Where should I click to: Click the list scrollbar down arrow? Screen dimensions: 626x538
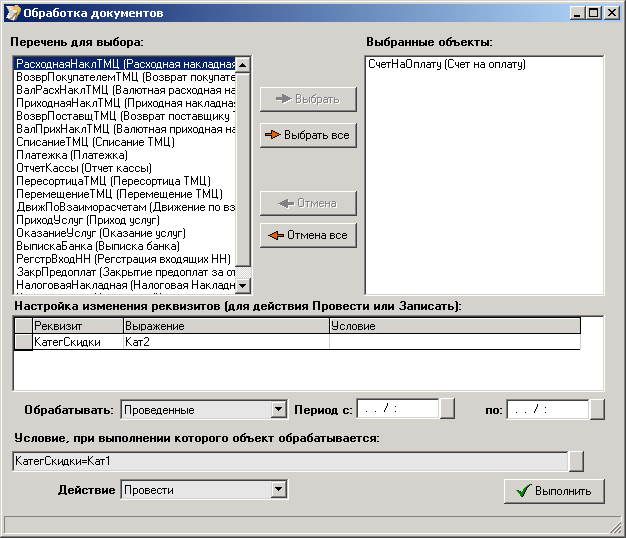point(242,286)
